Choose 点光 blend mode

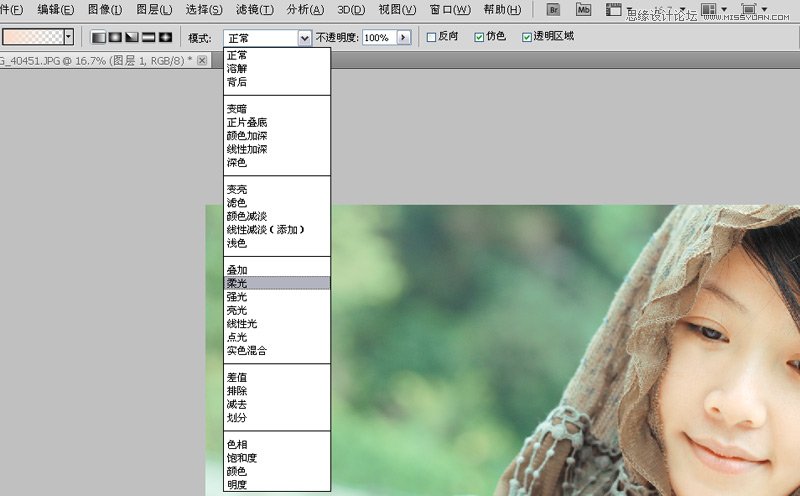click(277, 337)
